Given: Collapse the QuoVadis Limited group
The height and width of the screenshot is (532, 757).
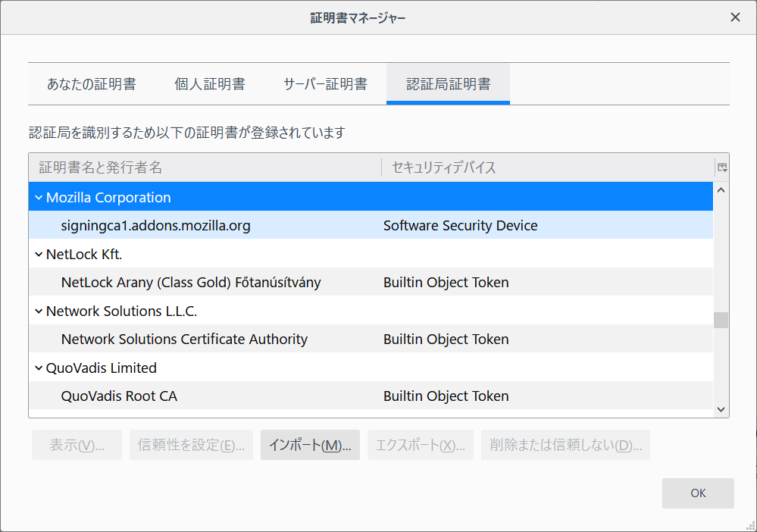Looking at the screenshot, I should click(39, 368).
